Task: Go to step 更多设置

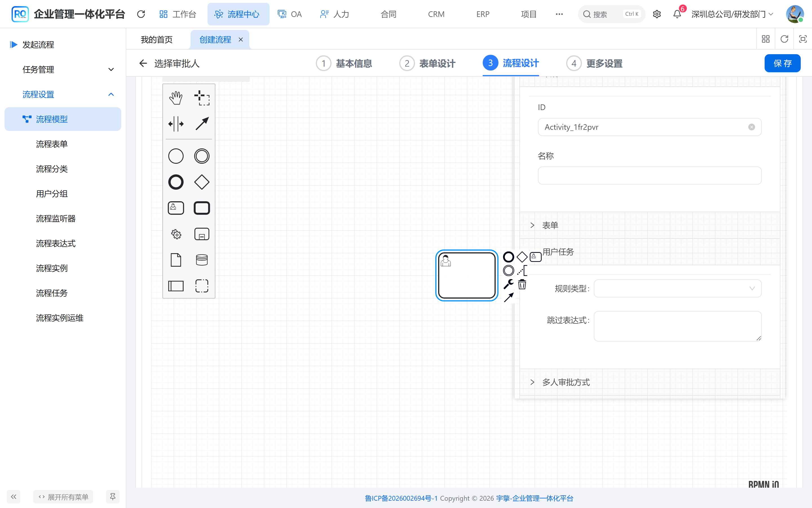Action: (x=595, y=63)
